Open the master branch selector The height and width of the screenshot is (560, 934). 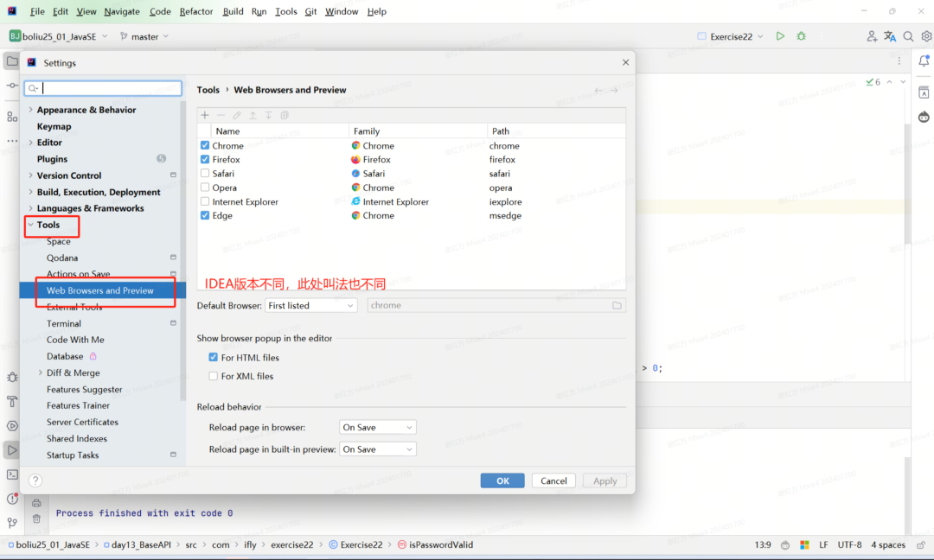(144, 36)
